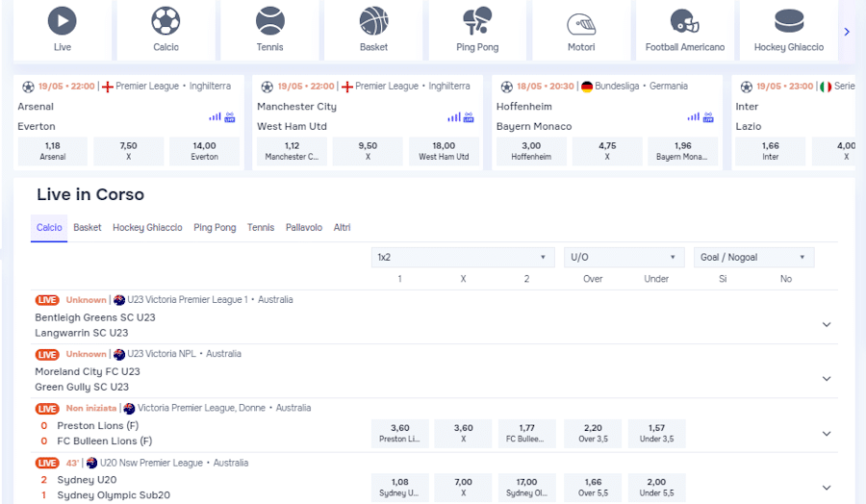
Task: Switch to the Hockey Ghiaccio live tab
Action: (x=147, y=228)
